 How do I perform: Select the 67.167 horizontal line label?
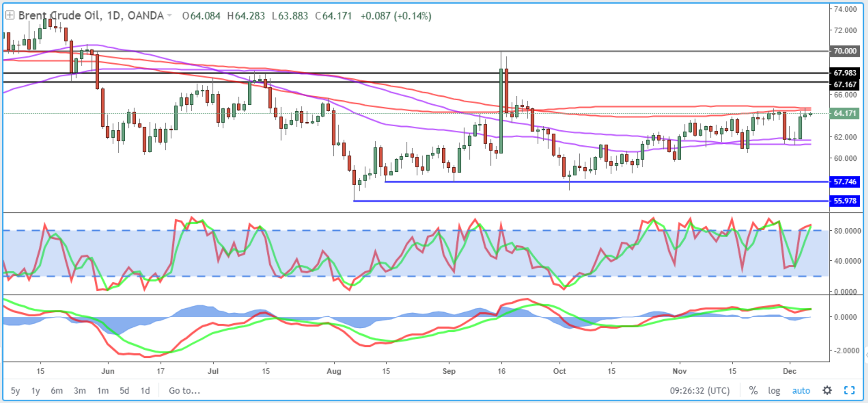(845, 84)
